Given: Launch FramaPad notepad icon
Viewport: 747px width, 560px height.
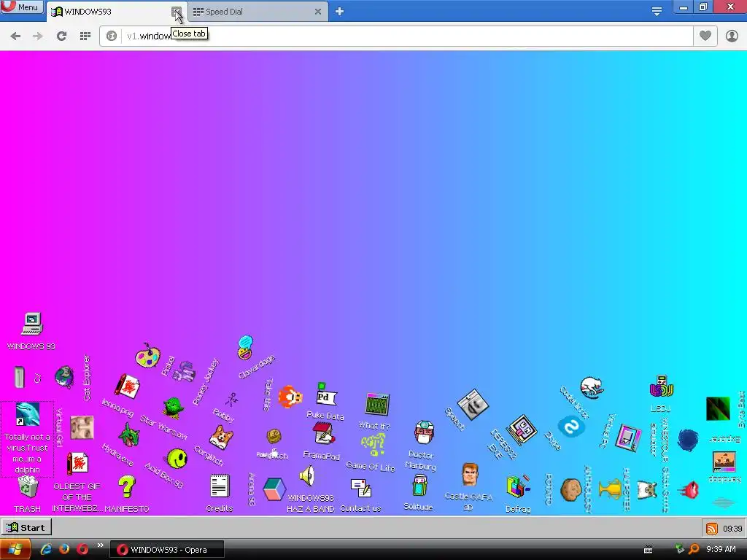Looking at the screenshot, I should 323,435.
